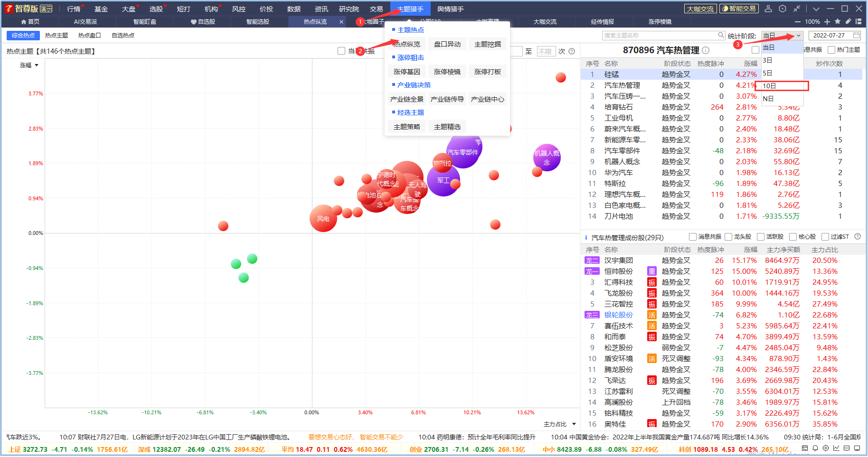Click the theme search magnifier icon

tap(721, 35)
